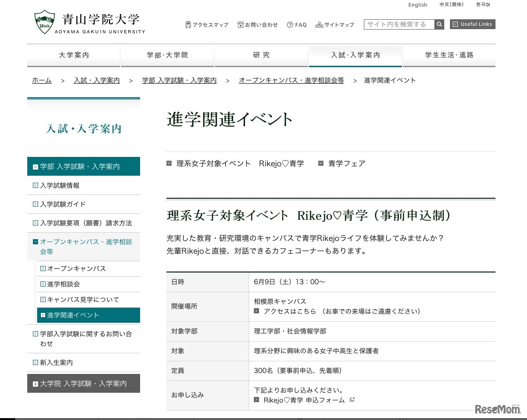Open the Useful Links dropdown
527x420 pixels.
click(x=472, y=24)
